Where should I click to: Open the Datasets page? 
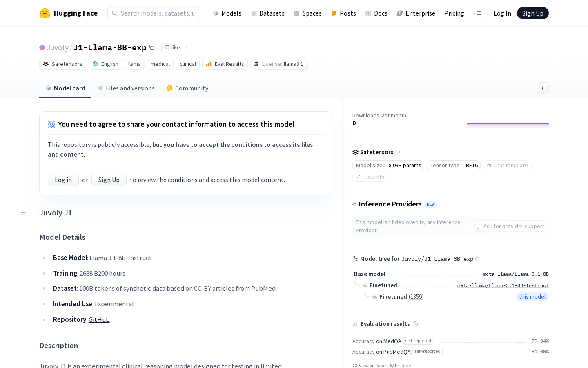[267, 13]
